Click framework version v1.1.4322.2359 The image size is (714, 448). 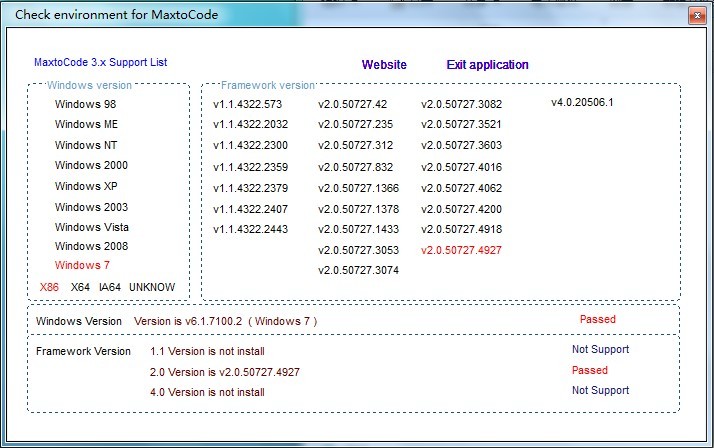tap(250, 167)
